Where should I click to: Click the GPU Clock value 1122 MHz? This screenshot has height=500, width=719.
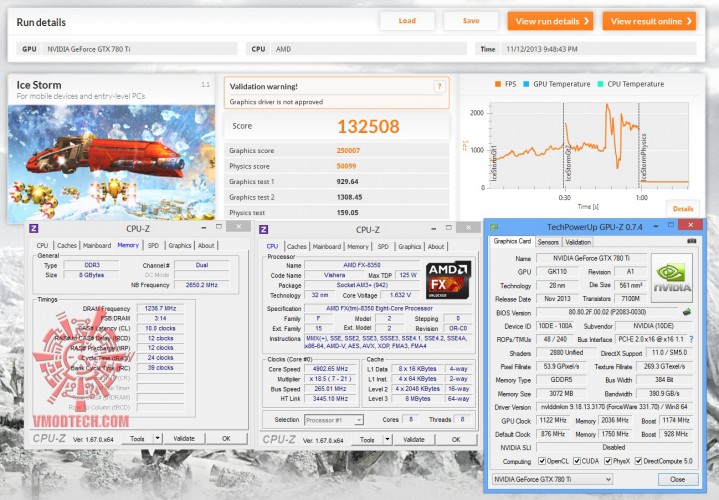pyautogui.click(x=553, y=420)
